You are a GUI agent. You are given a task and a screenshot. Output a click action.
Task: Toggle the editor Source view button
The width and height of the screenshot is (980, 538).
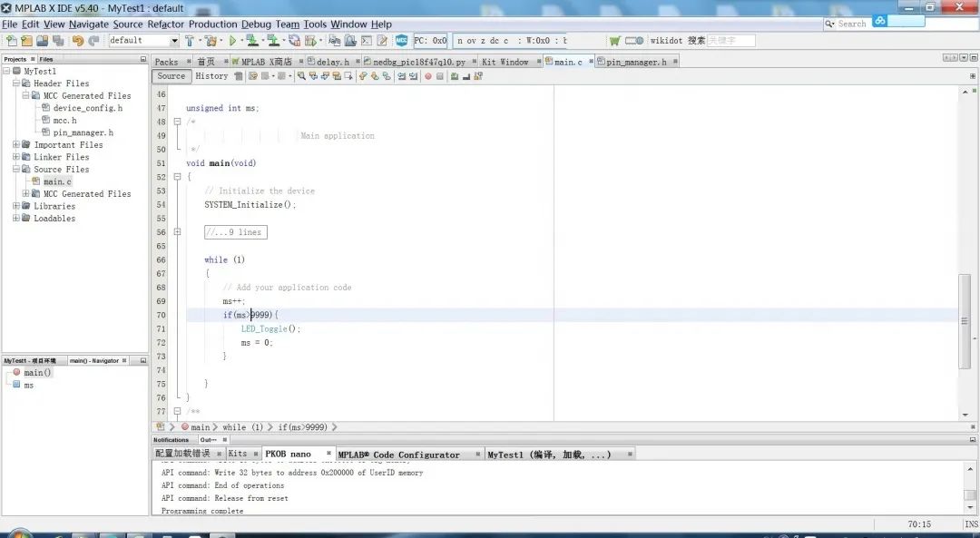[x=171, y=76]
